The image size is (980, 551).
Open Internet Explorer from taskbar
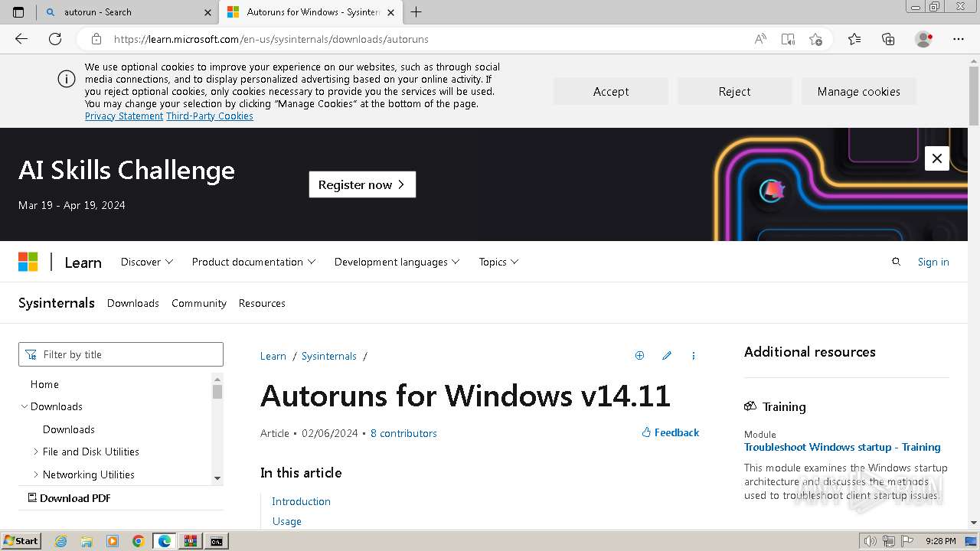[x=61, y=541]
